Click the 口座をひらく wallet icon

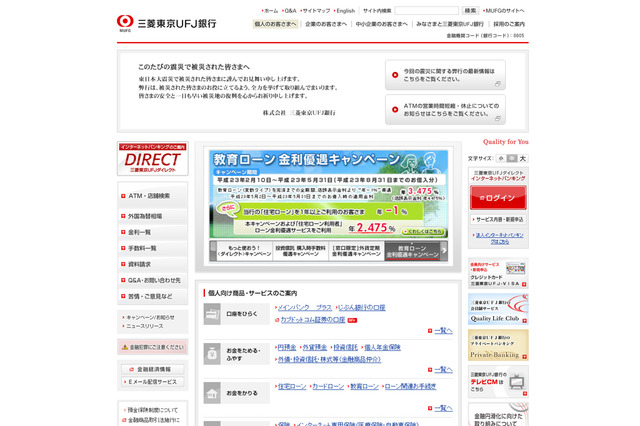pos(212,314)
